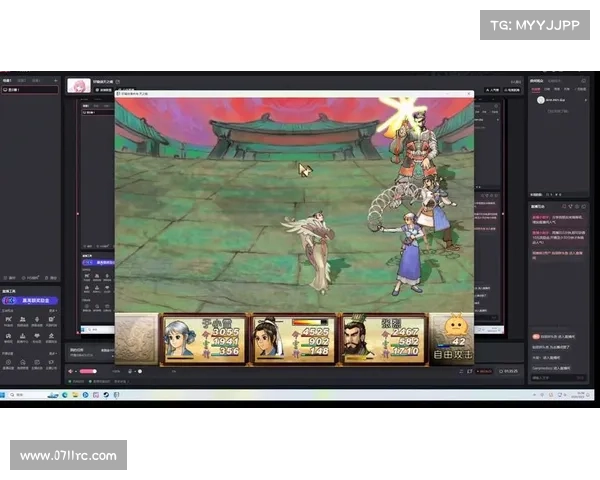The height and width of the screenshot is (480, 600).
Task: Open the download-tray icon beside the gamepad
Action: 23,336
